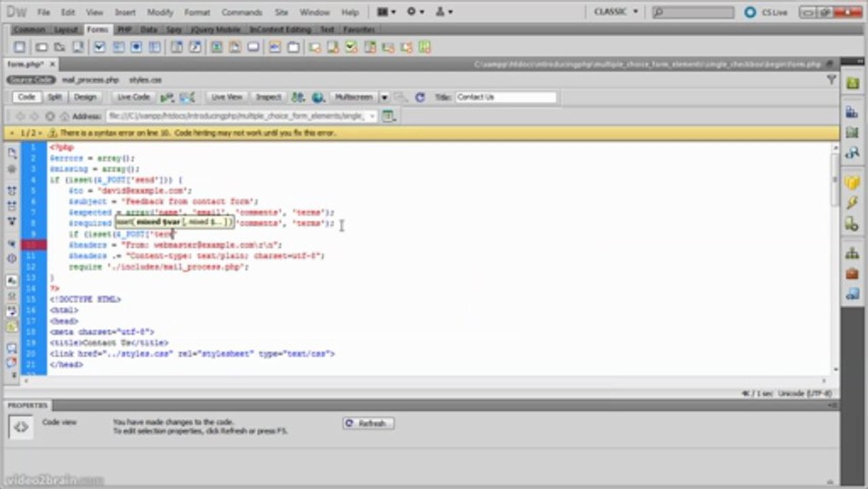868x489 pixels.
Task: Click the Title field containing Contact Us
Action: [x=506, y=97]
